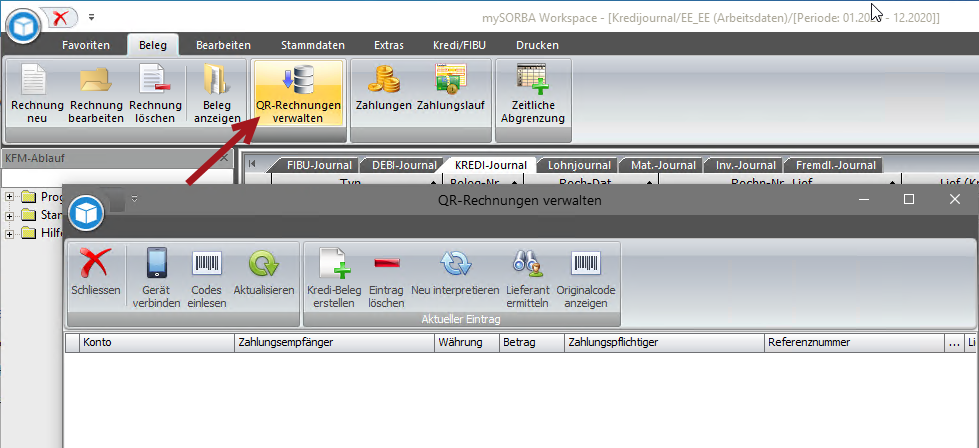The height and width of the screenshot is (448, 979).
Task: Open the quick access toolbar dropdown arrow
Action: [x=92, y=17]
